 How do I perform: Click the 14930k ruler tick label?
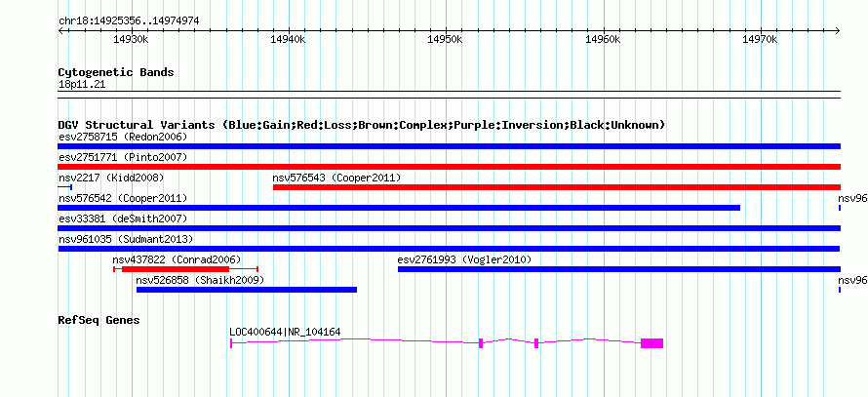point(132,39)
